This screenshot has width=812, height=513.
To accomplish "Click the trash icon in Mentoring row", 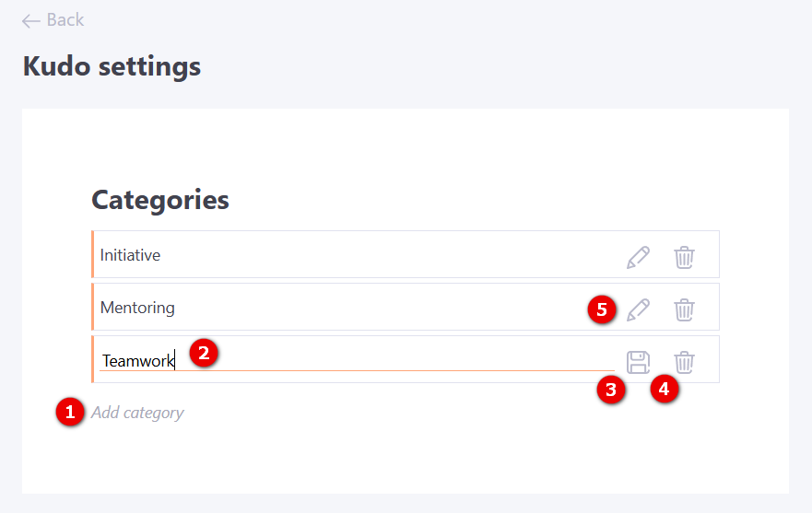I will 684,309.
